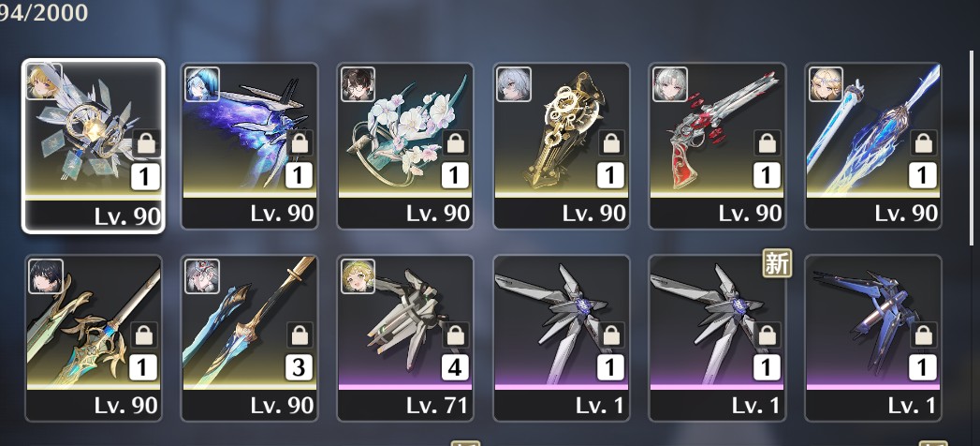980x446 pixels.
Task: Select the newly obtained silver star weapon
Action: pyautogui.click(x=718, y=338)
